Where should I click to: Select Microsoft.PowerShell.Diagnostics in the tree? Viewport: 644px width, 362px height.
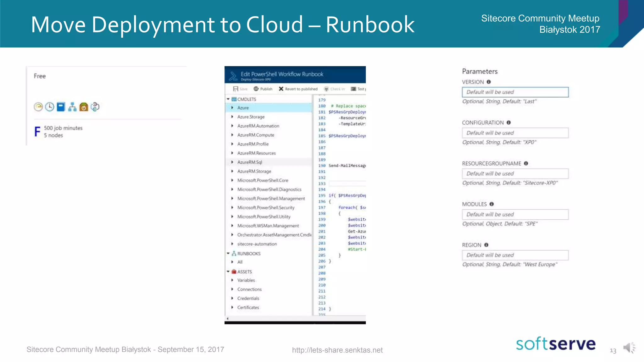269,189
